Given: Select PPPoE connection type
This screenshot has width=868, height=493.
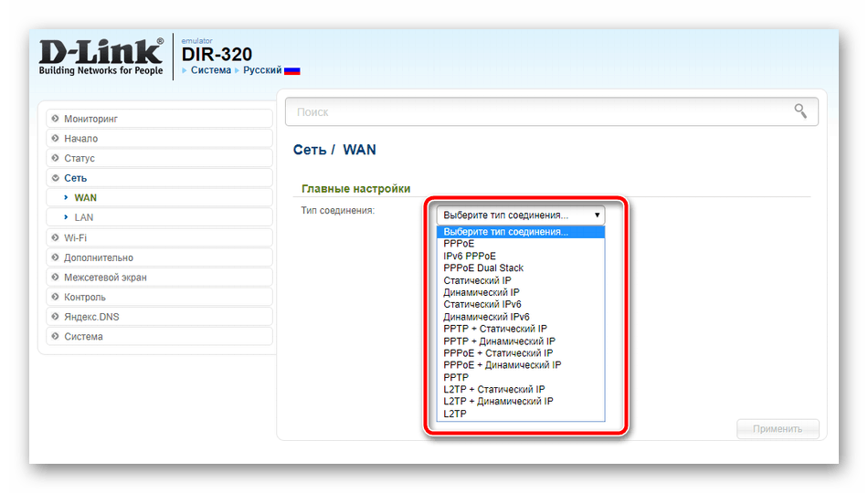Looking at the screenshot, I should point(521,244).
